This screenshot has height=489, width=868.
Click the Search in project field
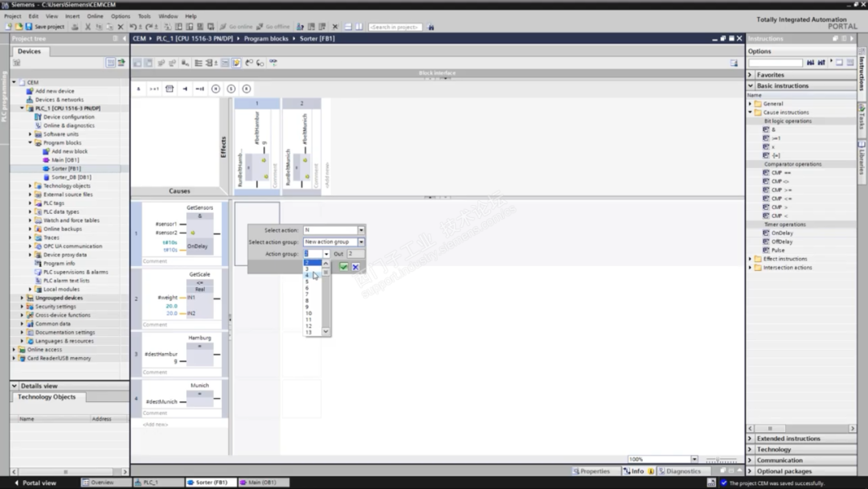pos(395,27)
